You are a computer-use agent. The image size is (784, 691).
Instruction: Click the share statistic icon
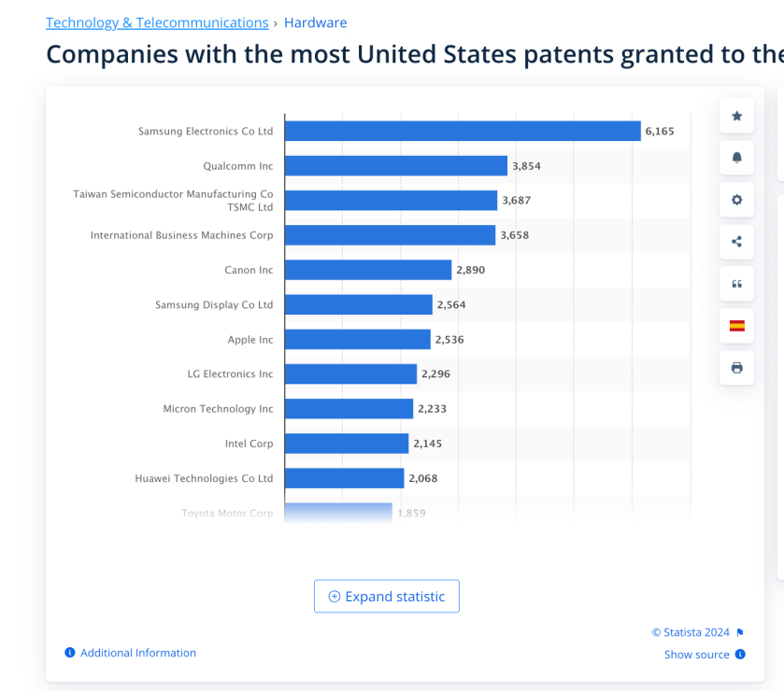(x=736, y=242)
